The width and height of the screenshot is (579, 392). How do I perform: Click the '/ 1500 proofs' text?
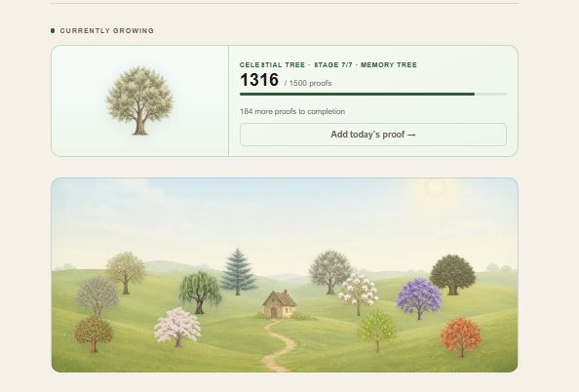click(x=308, y=83)
